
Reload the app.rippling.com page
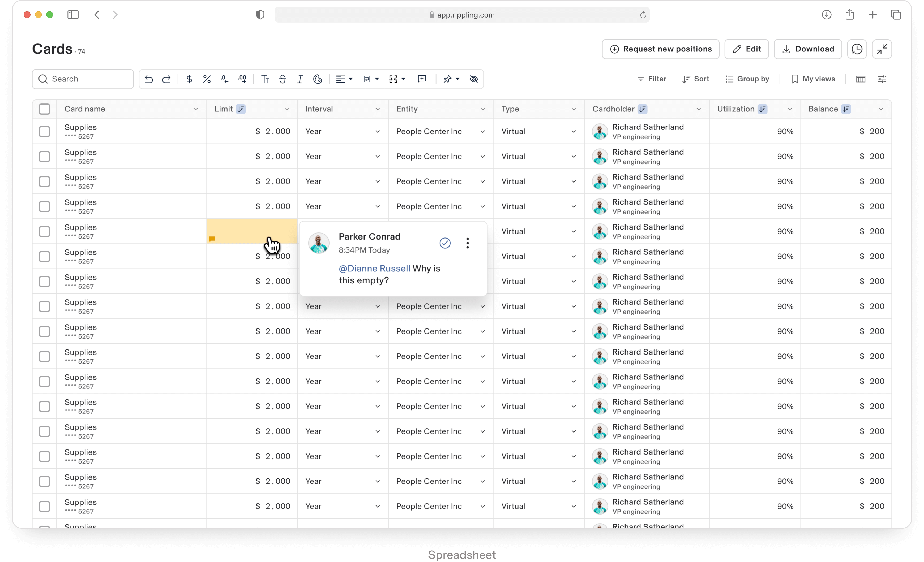pyautogui.click(x=643, y=15)
